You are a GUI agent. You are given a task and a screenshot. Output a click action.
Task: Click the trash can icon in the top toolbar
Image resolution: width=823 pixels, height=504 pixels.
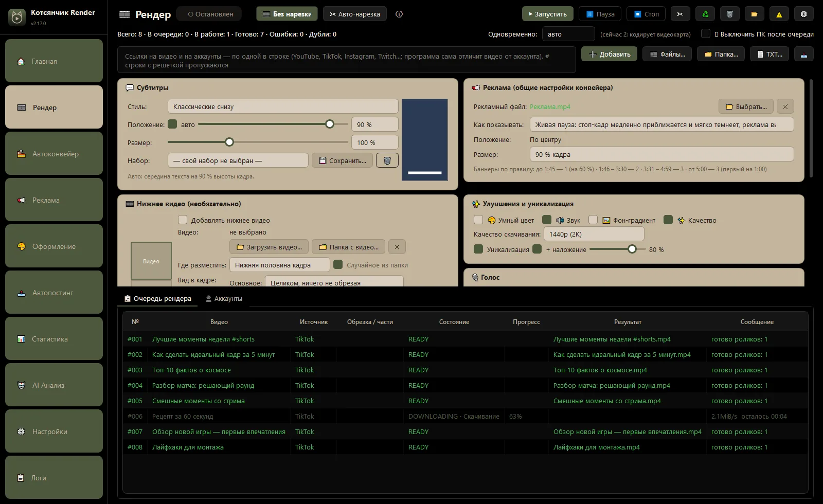point(730,14)
